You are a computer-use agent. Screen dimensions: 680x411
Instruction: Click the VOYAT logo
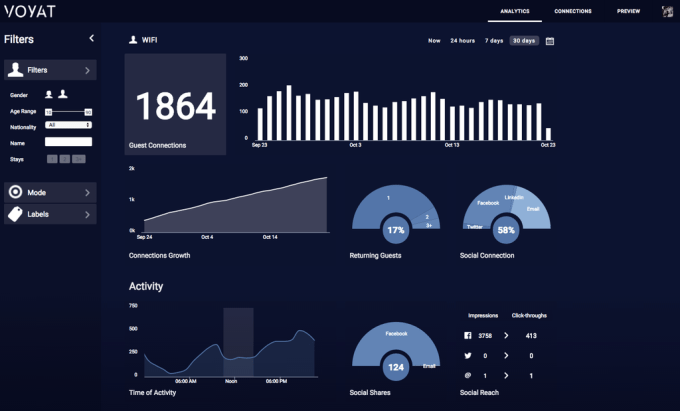pos(30,11)
